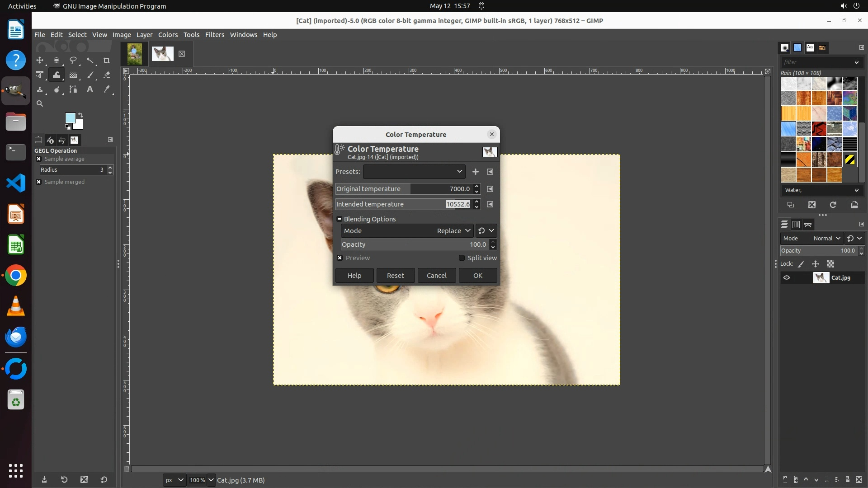This screenshot has width=868, height=488.
Task: Open the Colors menu
Action: point(168,35)
